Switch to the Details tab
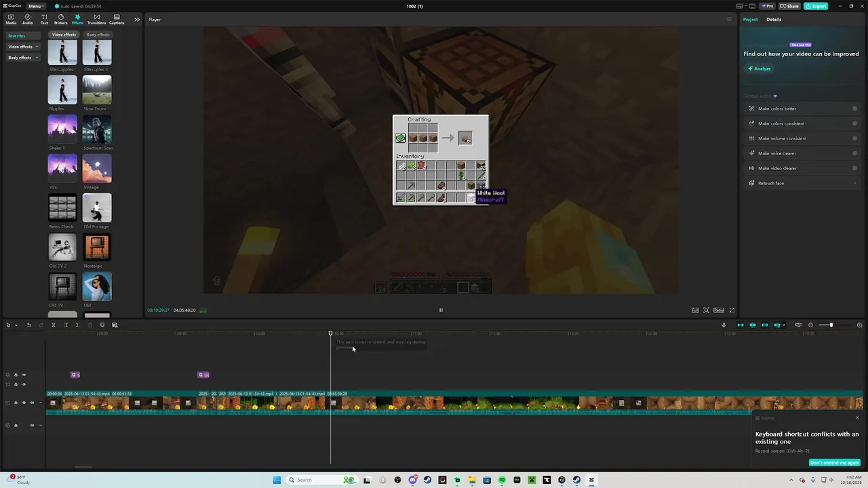The width and height of the screenshot is (868, 488). click(x=774, y=19)
